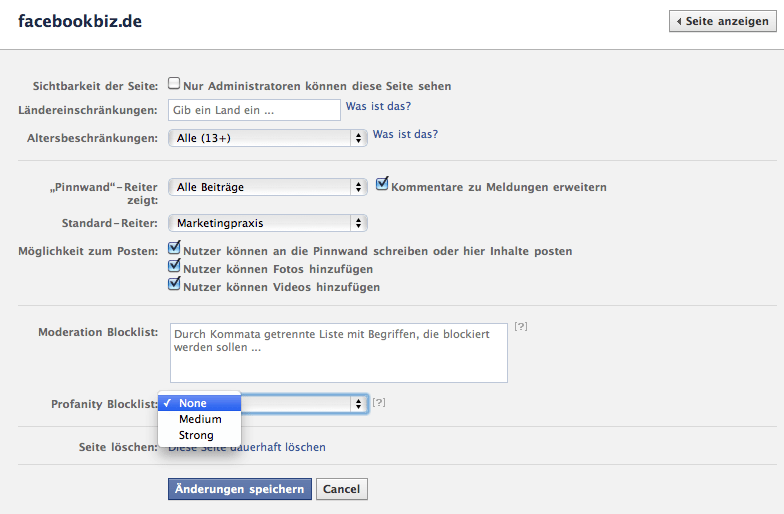Click into the Moderation Blocklist text area

pyautogui.click(x=338, y=353)
